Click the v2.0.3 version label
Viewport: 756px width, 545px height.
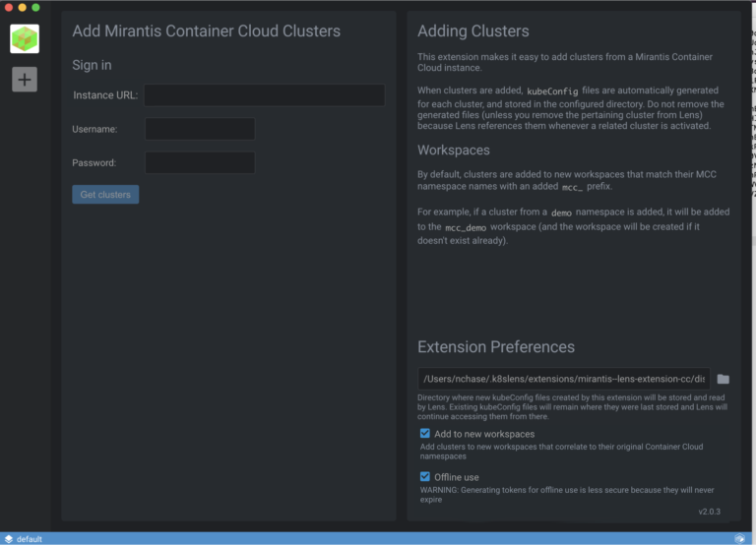tap(710, 512)
